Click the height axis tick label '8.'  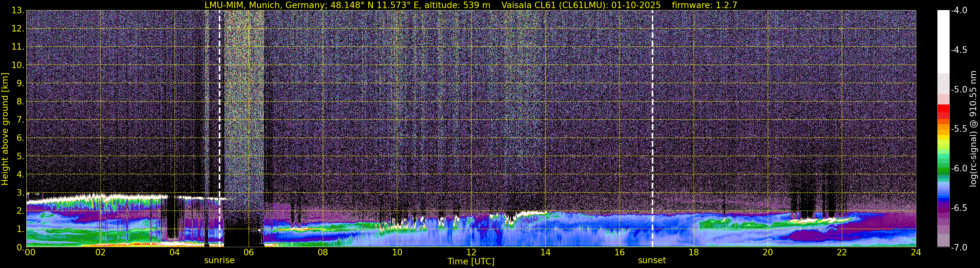tap(20, 101)
